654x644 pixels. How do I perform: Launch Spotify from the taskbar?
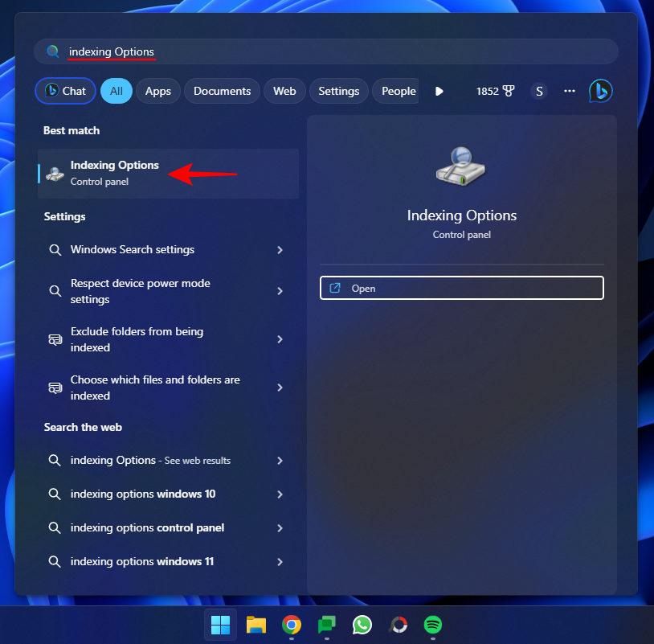[432, 625]
